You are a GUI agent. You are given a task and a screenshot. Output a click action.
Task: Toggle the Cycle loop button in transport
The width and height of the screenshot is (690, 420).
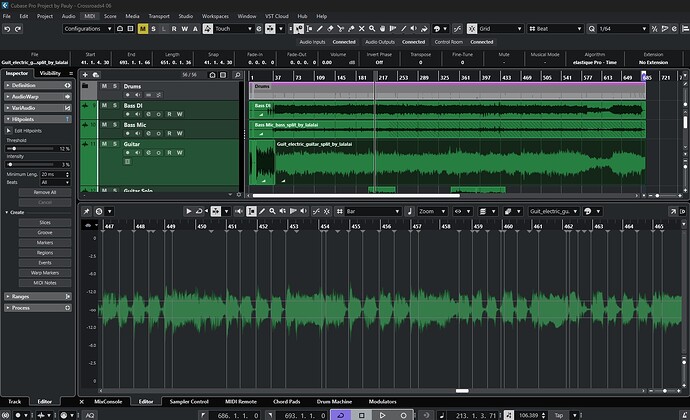[340, 415]
